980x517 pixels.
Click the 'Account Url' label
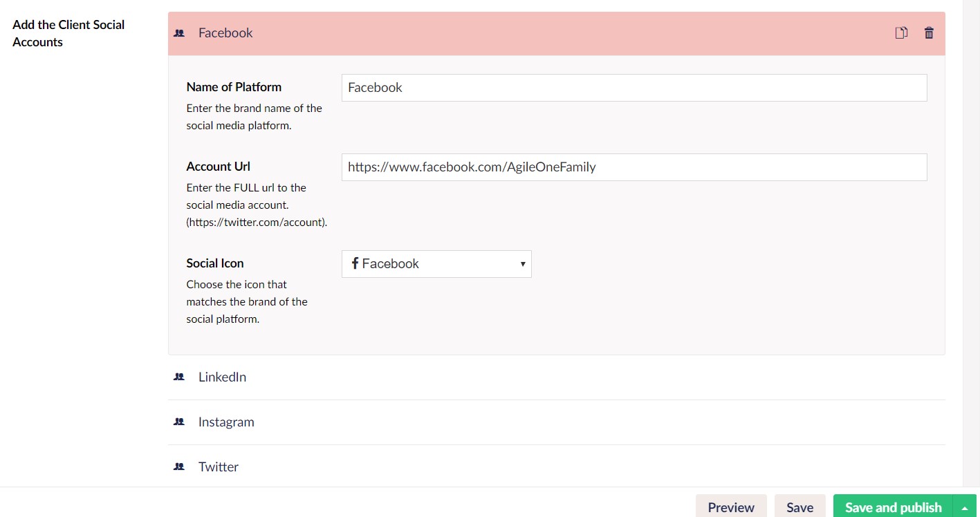219,167
